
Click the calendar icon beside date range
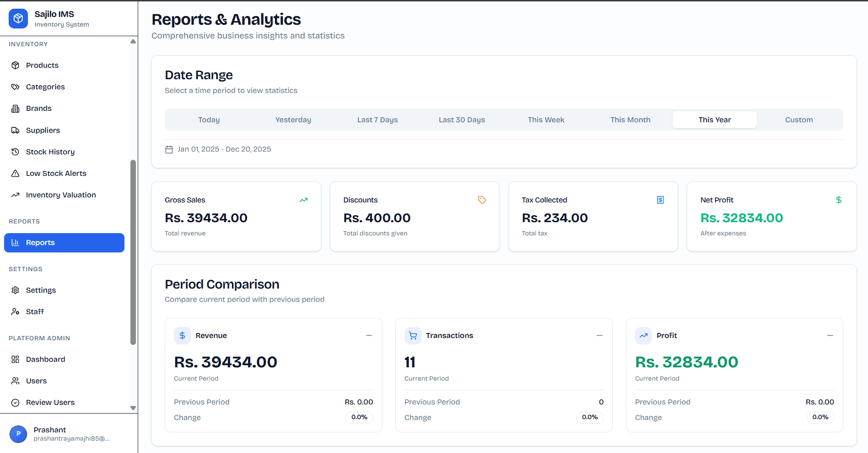pyautogui.click(x=169, y=149)
